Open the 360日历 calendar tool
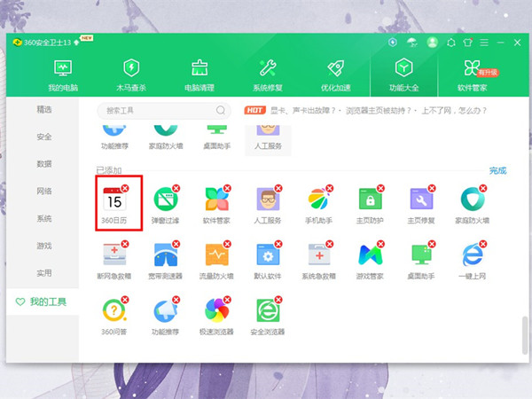Image resolution: width=532 pixels, height=399 pixels. coord(114,205)
